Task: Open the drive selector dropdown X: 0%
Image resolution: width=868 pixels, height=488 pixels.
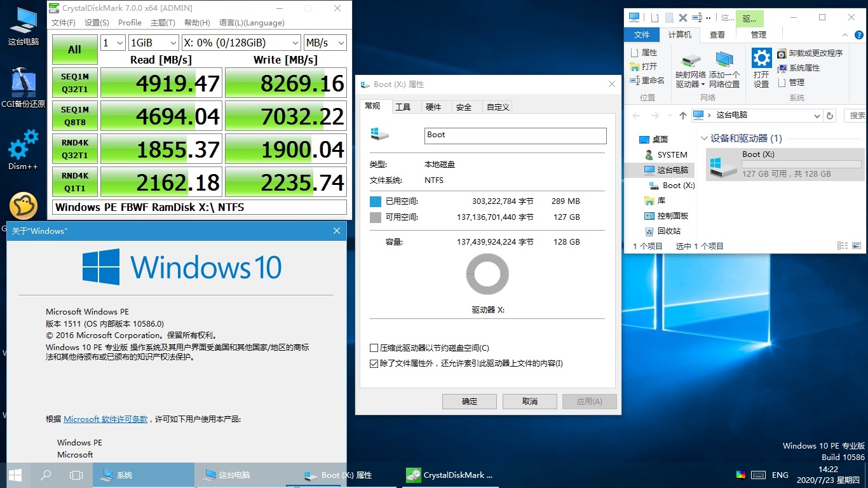Action: click(241, 43)
